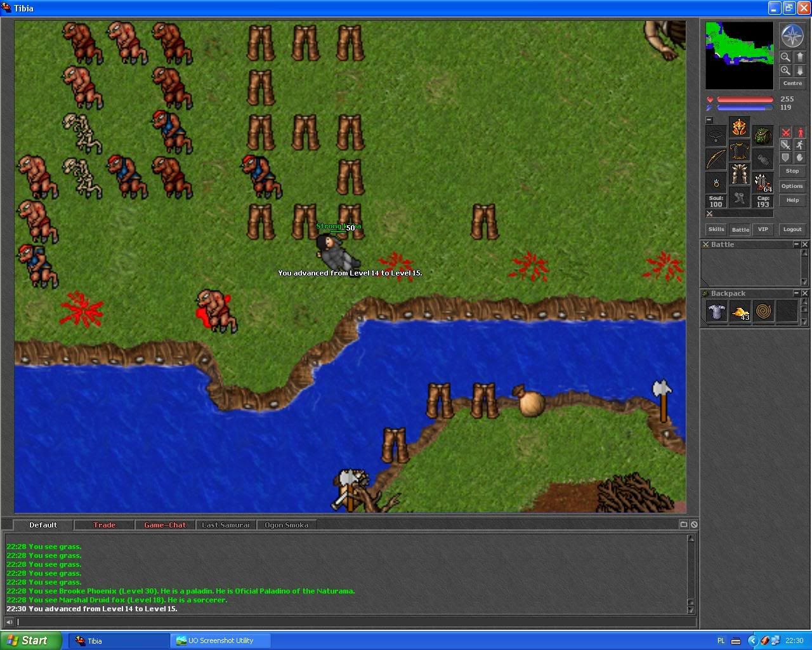The image size is (812, 650).
Task: Minimize the Battle panel
Action: (796, 244)
